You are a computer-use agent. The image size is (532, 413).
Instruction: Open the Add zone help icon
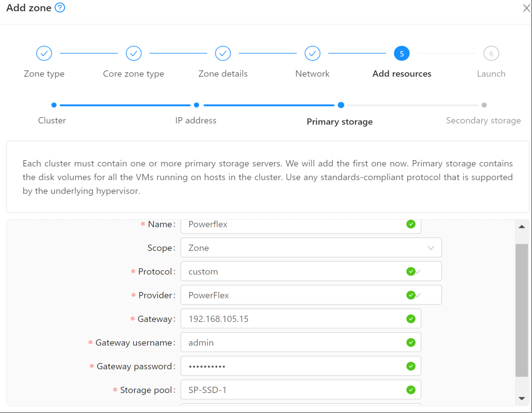tap(60, 7)
